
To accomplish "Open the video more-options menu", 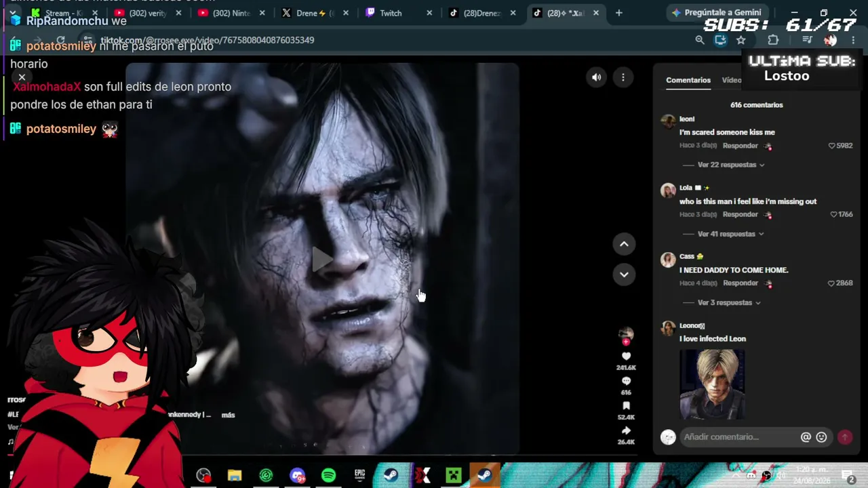I will click(x=623, y=77).
